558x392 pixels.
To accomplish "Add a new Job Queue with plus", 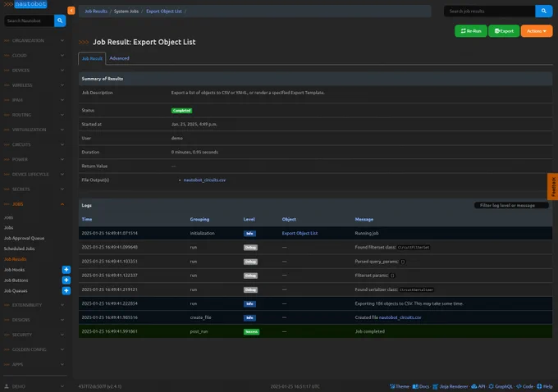I will point(66,291).
